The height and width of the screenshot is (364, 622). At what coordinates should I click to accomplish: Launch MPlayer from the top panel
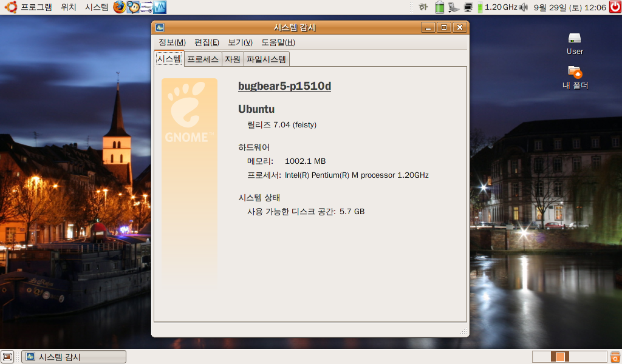146,7
